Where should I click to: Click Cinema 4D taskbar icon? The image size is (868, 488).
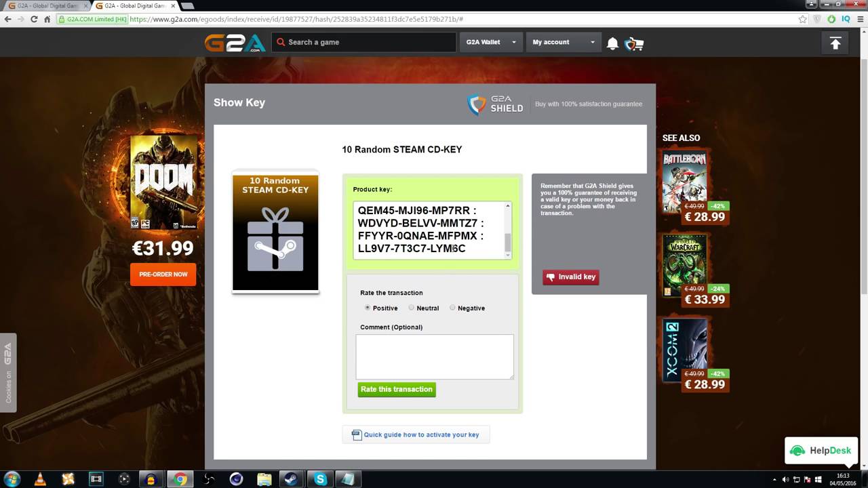pyautogui.click(x=236, y=479)
